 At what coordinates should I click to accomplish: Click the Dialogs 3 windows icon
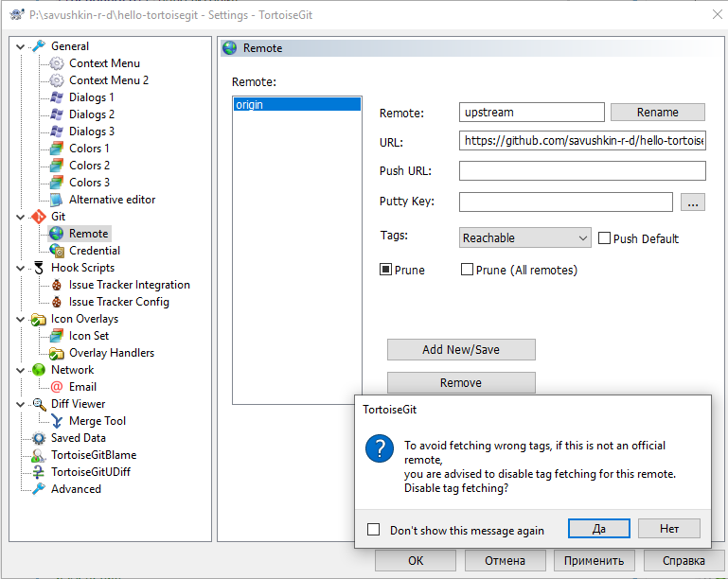[x=57, y=132]
